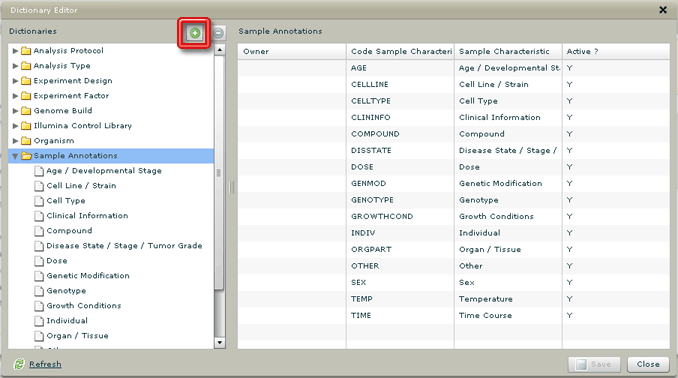This screenshot has width=678, height=378.
Task: Click the Experiment Design folder icon
Action: tap(26, 81)
